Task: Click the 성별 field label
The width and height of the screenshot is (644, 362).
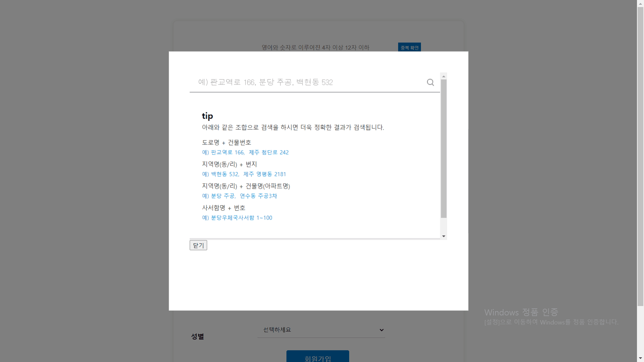Action: coord(198,337)
